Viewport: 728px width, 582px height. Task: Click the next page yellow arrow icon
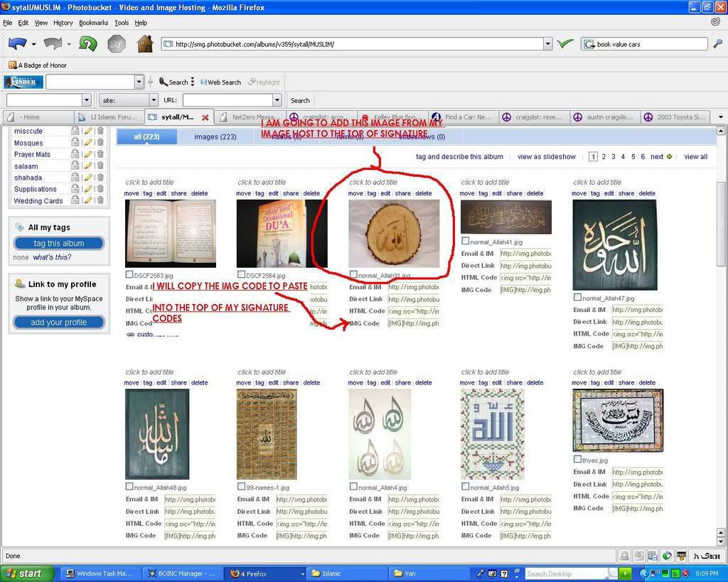click(669, 157)
